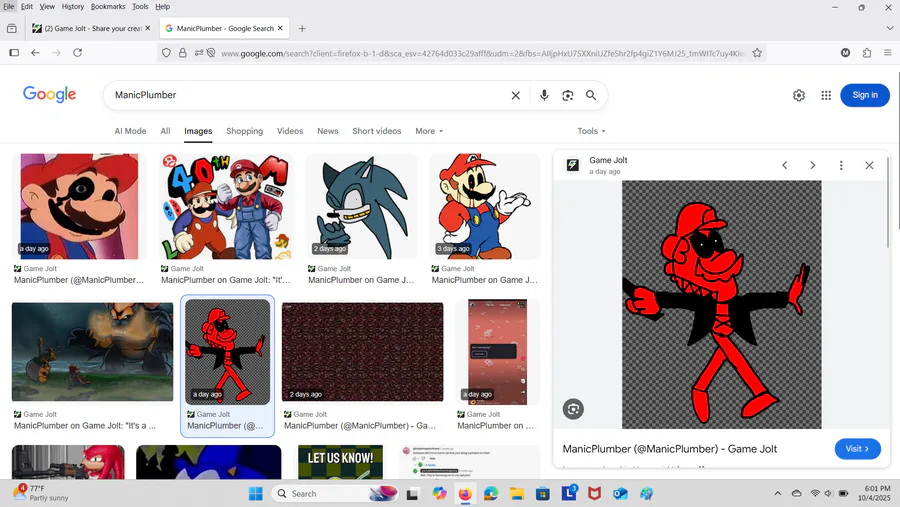This screenshot has height=507, width=900.
Task: Select the LET US KNOW! thumbnail
Action: pos(340,462)
